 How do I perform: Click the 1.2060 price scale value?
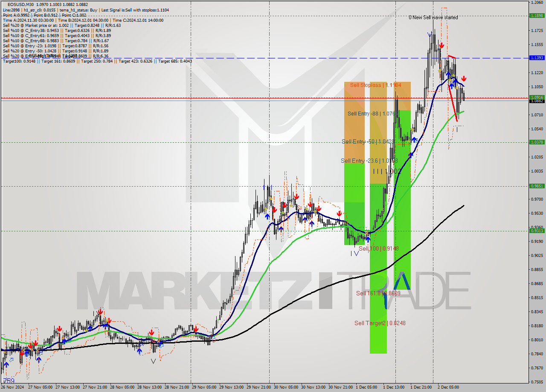tap(537, 3)
